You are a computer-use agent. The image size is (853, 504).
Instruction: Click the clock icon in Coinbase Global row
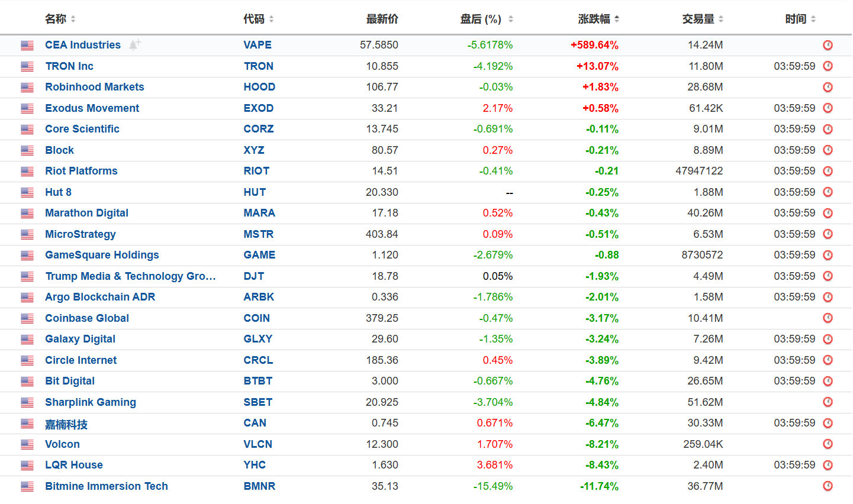click(x=828, y=318)
